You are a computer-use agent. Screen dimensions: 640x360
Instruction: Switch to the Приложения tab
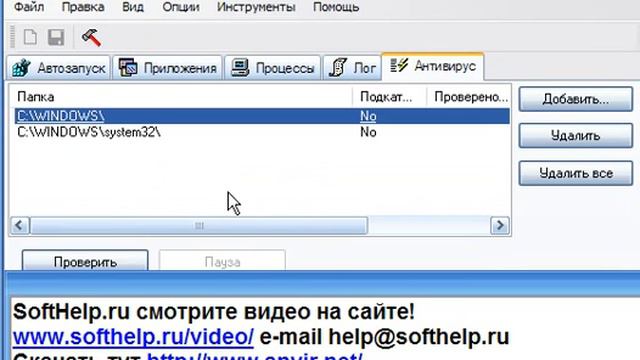167,68
